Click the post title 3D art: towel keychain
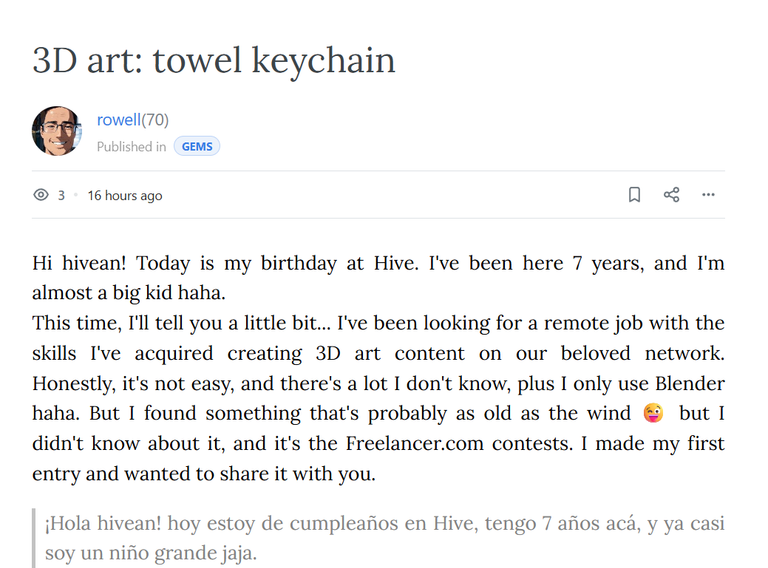This screenshot has height=568, width=768. pyautogui.click(x=214, y=61)
